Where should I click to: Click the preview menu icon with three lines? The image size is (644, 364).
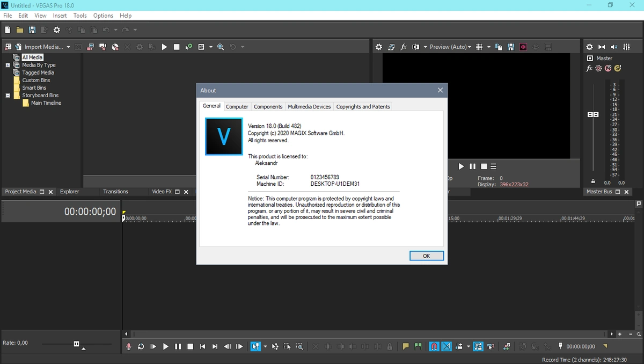(x=494, y=166)
